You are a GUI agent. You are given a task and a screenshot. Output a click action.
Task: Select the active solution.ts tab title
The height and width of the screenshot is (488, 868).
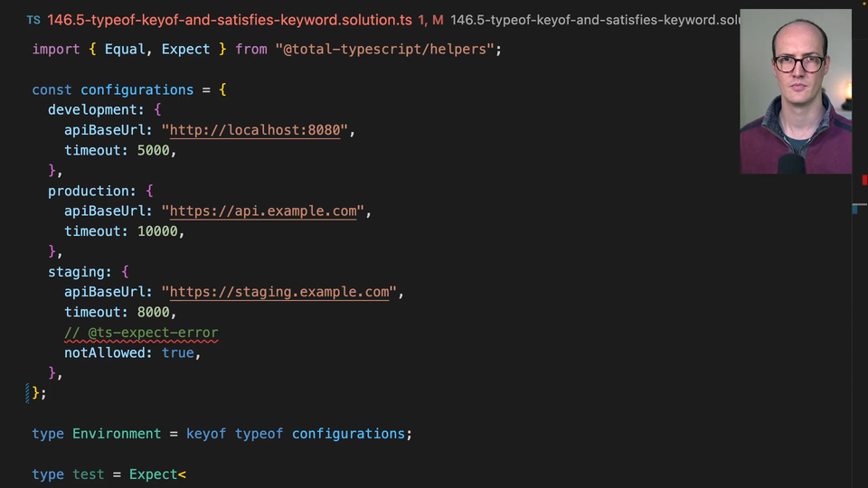pos(230,19)
